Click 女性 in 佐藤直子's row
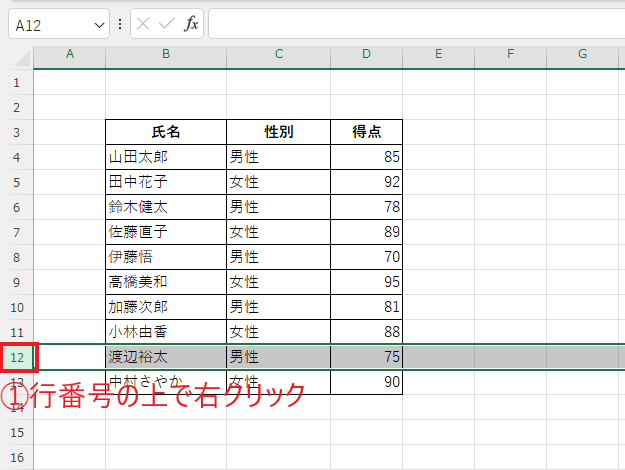The image size is (625, 470). coord(279,232)
